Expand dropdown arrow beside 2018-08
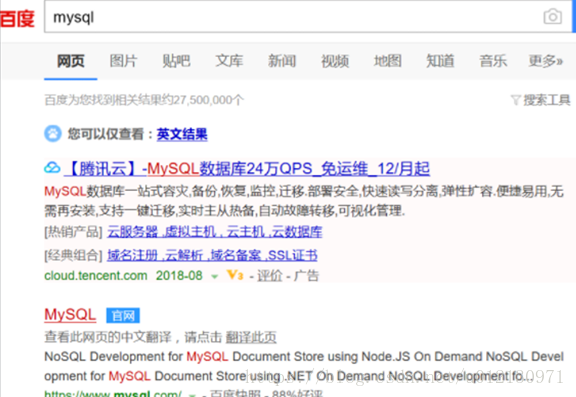Screen dimensions: 576x397 pos(215,276)
